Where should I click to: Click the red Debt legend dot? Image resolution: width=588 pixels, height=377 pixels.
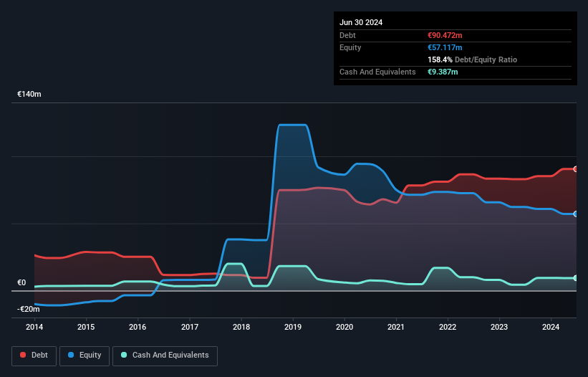point(23,355)
